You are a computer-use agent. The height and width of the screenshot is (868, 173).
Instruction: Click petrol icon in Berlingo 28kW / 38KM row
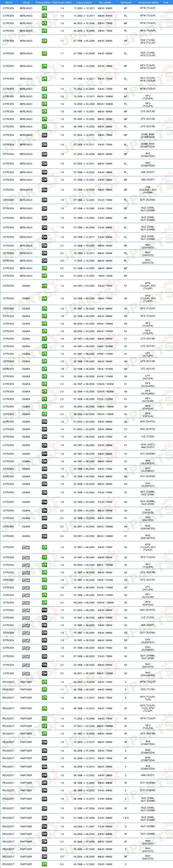[44, 268]
